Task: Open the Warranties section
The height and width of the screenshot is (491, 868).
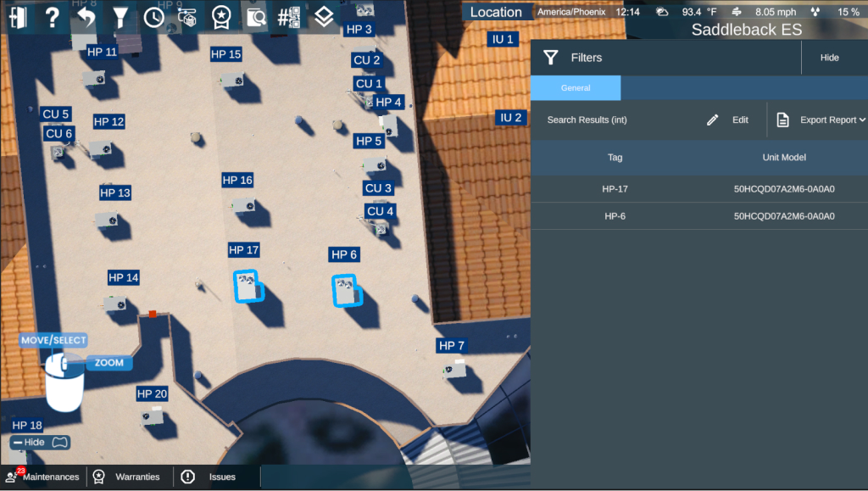Action: pos(130,477)
